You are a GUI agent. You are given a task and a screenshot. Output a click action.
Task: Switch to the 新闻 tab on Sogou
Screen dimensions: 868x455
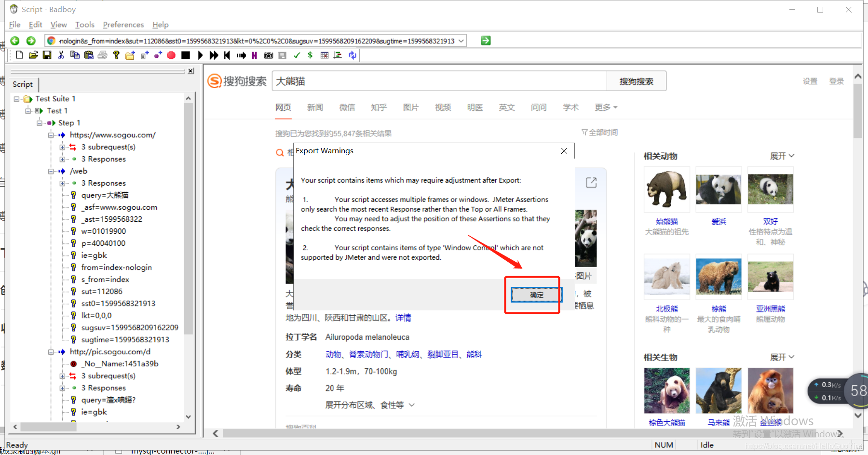coord(315,107)
